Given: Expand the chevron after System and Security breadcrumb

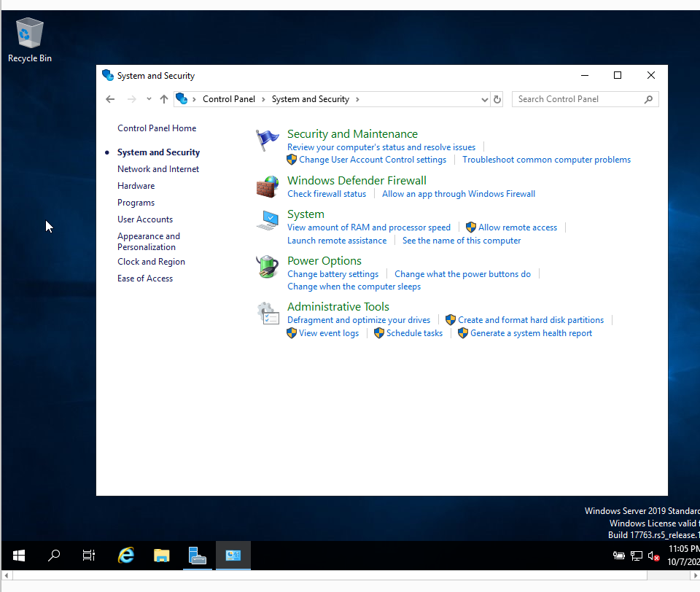Looking at the screenshot, I should click(357, 99).
